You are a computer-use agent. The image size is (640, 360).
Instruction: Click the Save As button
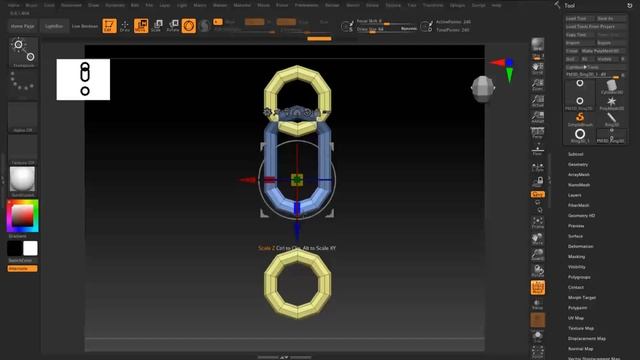(x=610, y=18)
